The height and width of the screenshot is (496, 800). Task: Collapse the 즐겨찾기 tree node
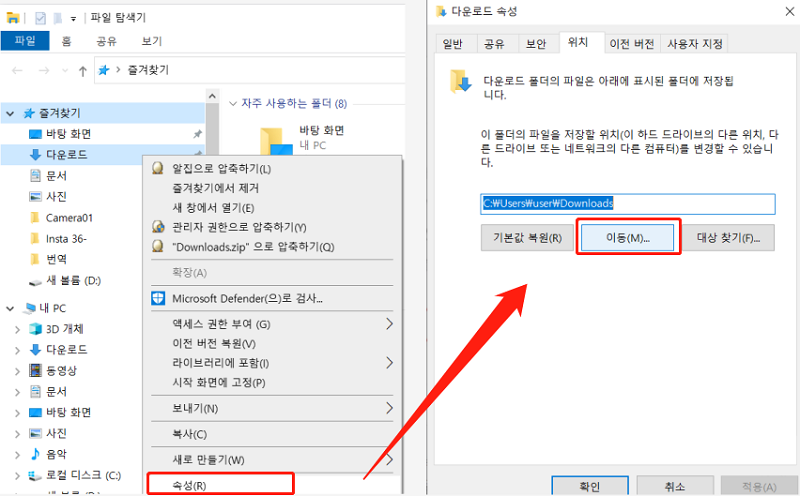coord(10,114)
